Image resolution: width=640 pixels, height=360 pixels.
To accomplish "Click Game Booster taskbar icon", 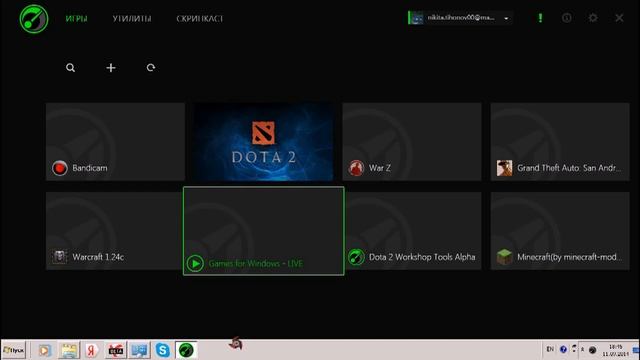I will tap(186, 350).
